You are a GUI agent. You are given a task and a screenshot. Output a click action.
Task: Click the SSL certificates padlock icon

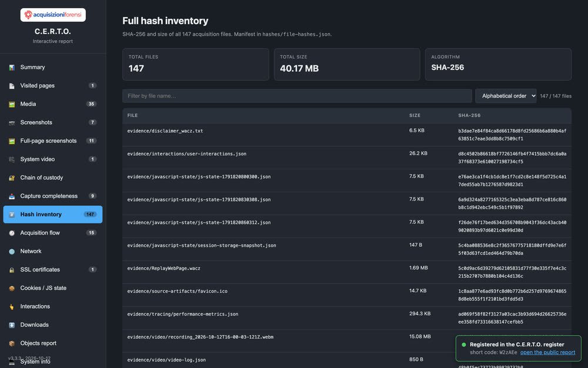(12, 269)
